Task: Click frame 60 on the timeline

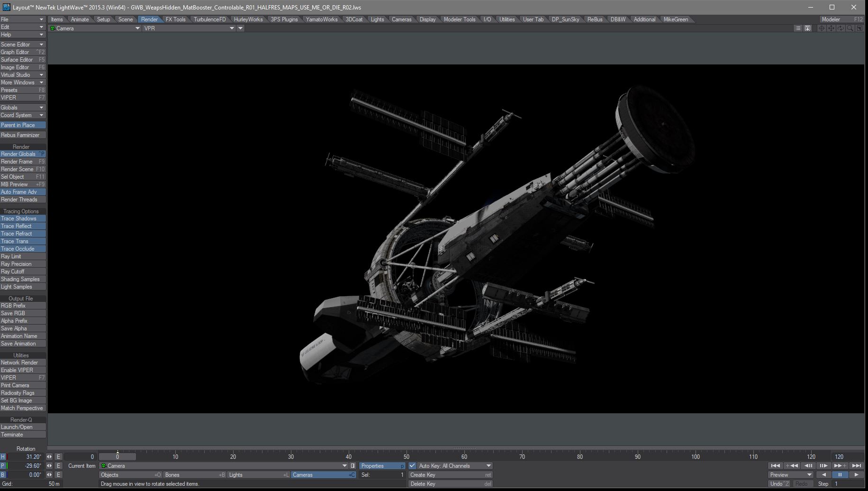Action: [x=464, y=457]
